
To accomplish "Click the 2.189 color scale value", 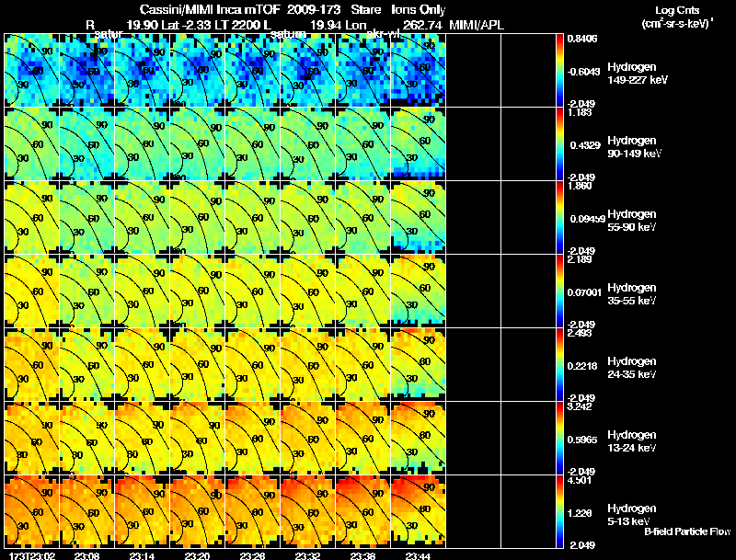I will point(580,260).
